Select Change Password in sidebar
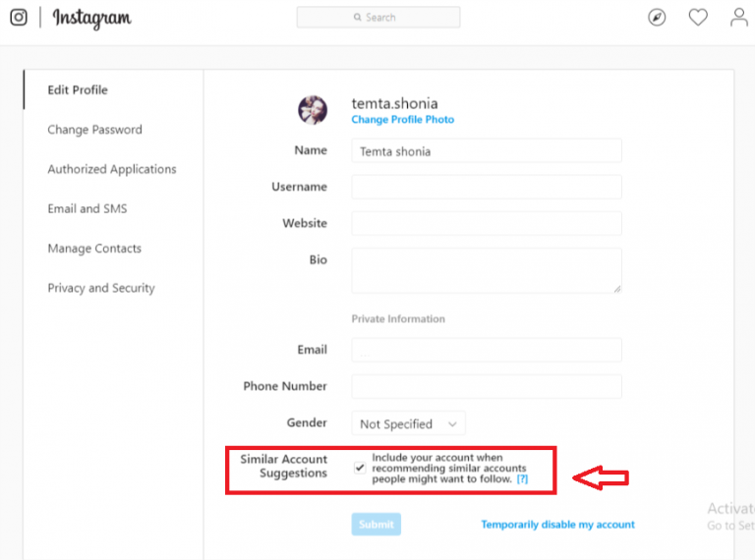Screen dimensions: 755x560 point(94,130)
